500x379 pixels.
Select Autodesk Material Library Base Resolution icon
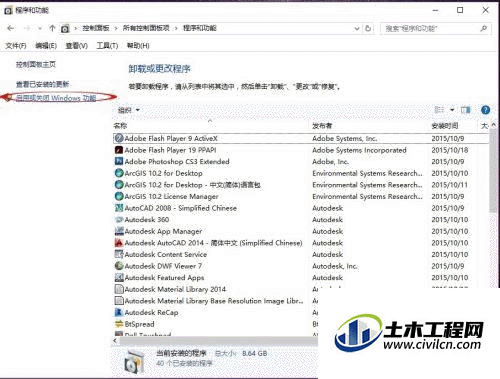pyautogui.click(x=119, y=301)
